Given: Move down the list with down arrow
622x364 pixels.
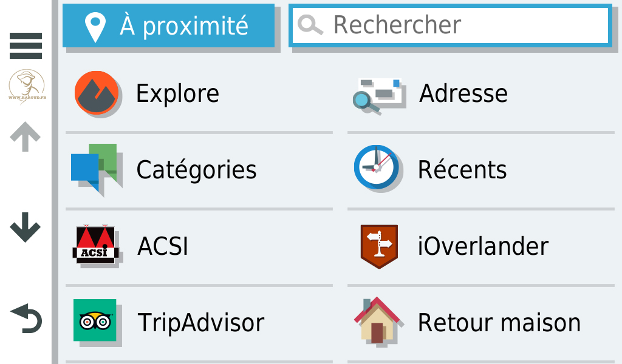Looking at the screenshot, I should (26, 227).
